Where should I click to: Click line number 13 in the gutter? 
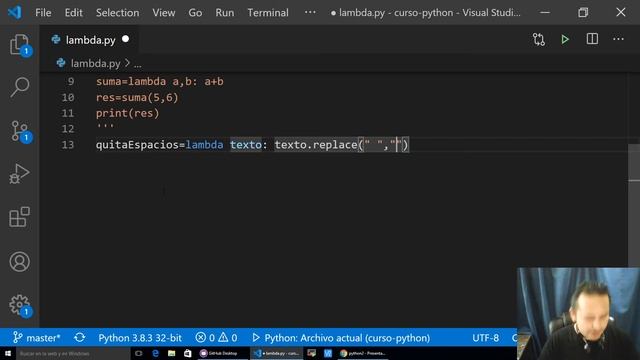pyautogui.click(x=68, y=144)
